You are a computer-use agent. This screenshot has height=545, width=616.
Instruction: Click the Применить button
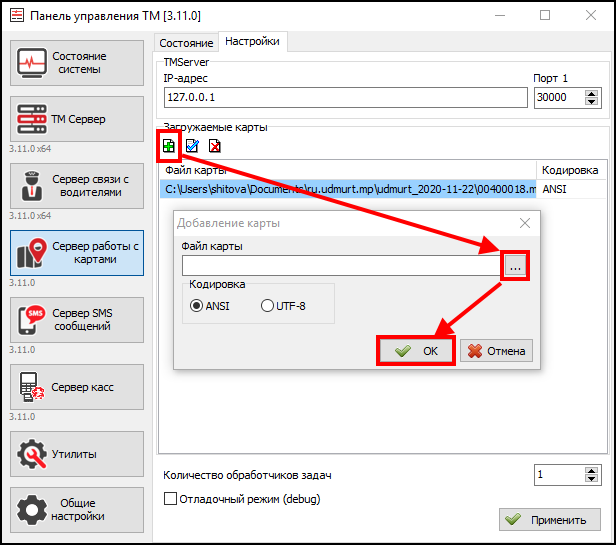(x=550, y=519)
